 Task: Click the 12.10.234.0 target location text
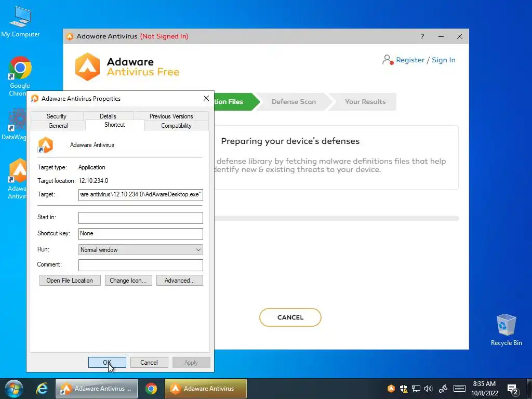(94, 181)
